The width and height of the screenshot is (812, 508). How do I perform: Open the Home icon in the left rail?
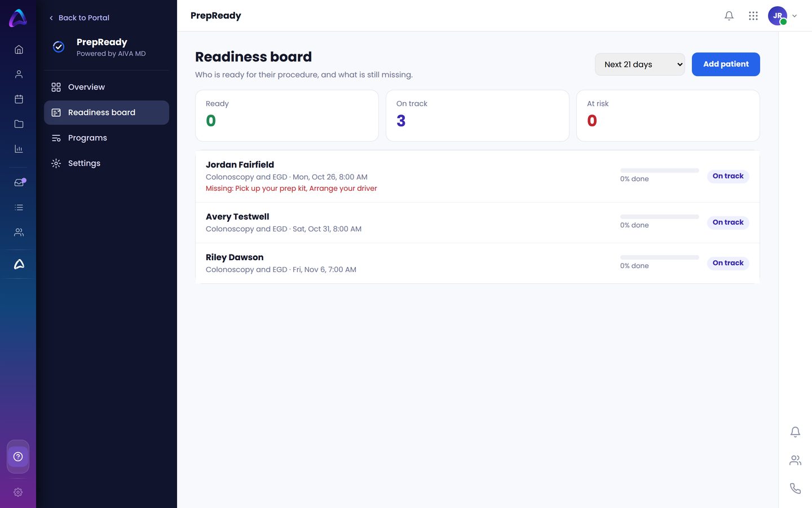19,50
